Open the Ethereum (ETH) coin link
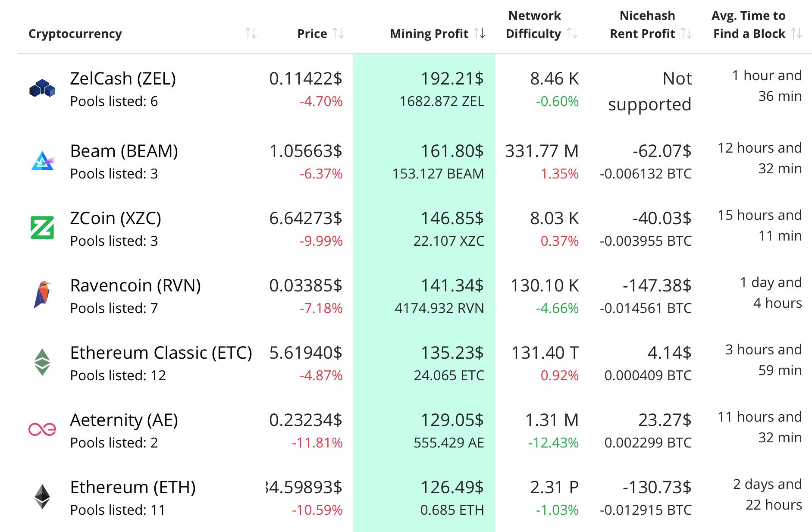812x532 pixels. pos(133,488)
